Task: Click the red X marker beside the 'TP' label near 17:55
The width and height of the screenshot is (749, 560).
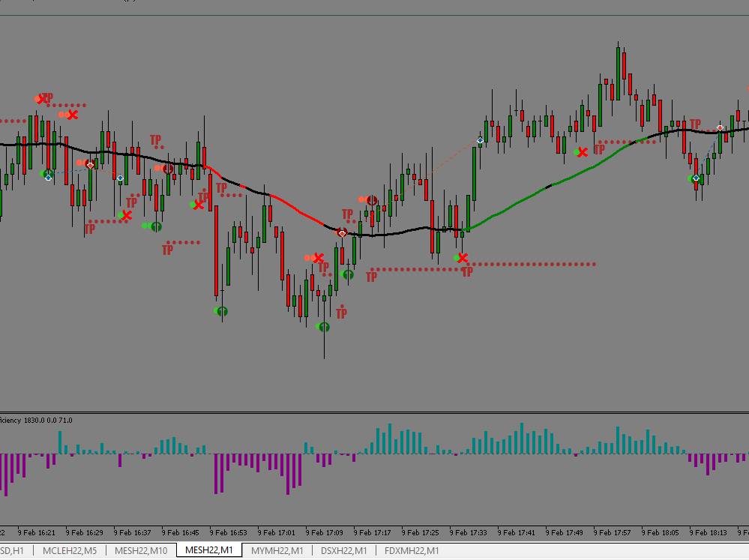Action: (583, 152)
